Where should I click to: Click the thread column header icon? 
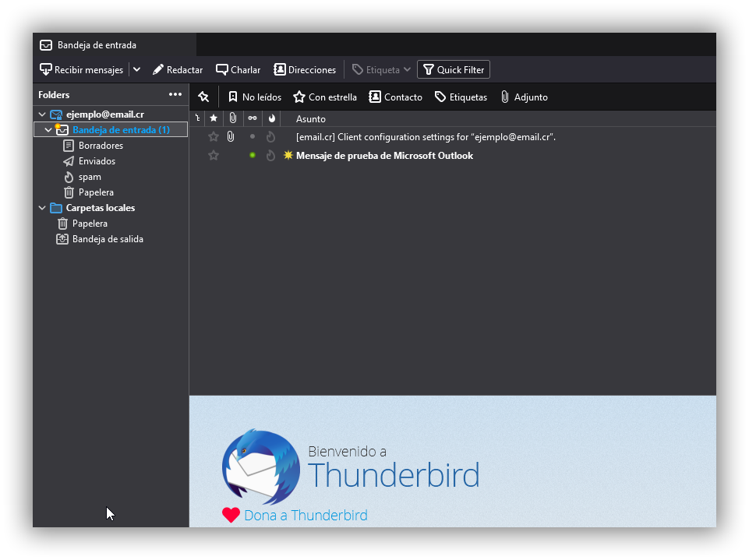coord(199,118)
